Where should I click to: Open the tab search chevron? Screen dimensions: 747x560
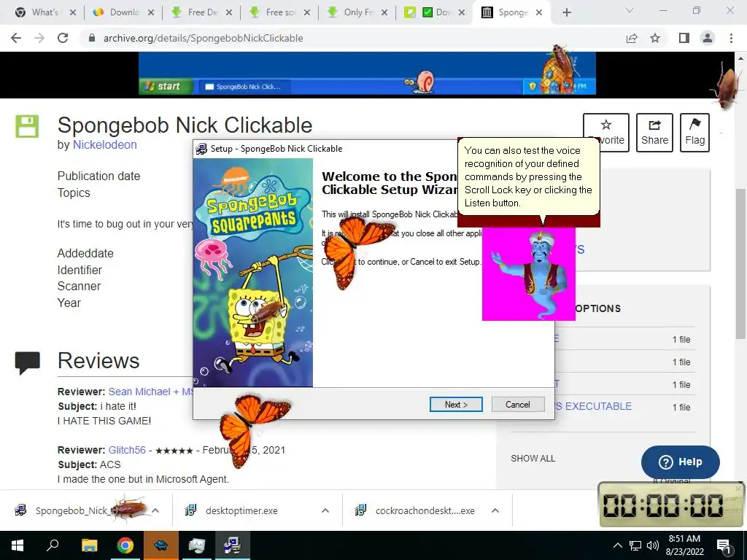tap(630, 10)
